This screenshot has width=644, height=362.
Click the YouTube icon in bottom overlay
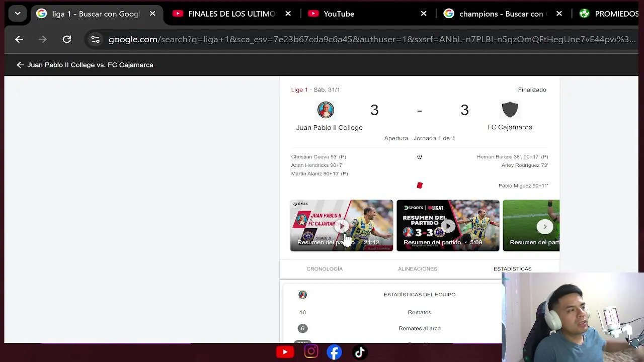(285, 352)
